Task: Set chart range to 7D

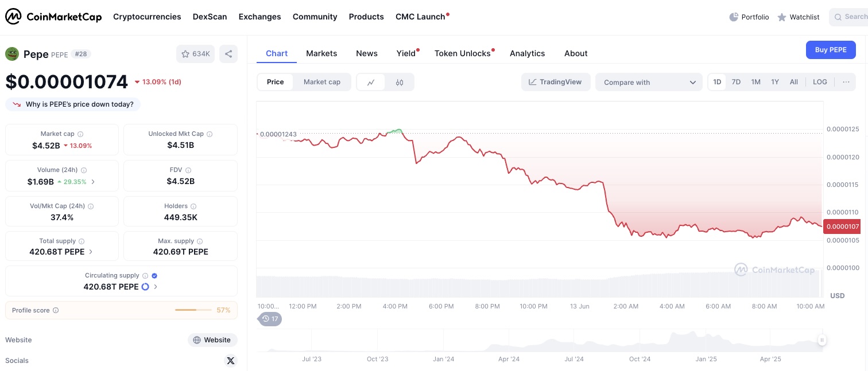Action: pyautogui.click(x=736, y=82)
